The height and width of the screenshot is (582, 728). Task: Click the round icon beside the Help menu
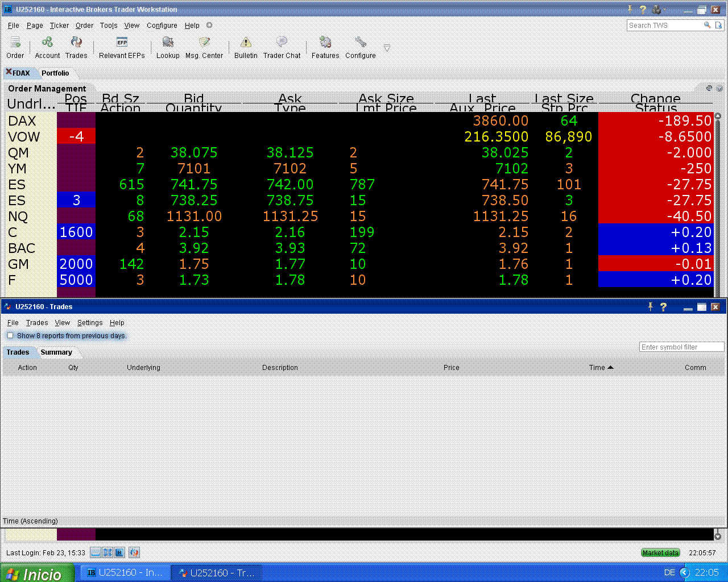click(x=209, y=25)
